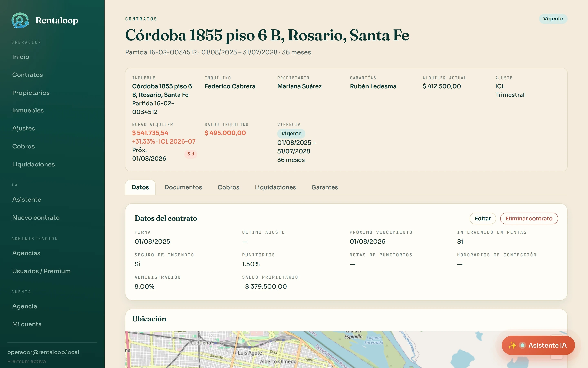Click inquilino name Federico Cabrera
The image size is (588, 368).
[230, 86]
